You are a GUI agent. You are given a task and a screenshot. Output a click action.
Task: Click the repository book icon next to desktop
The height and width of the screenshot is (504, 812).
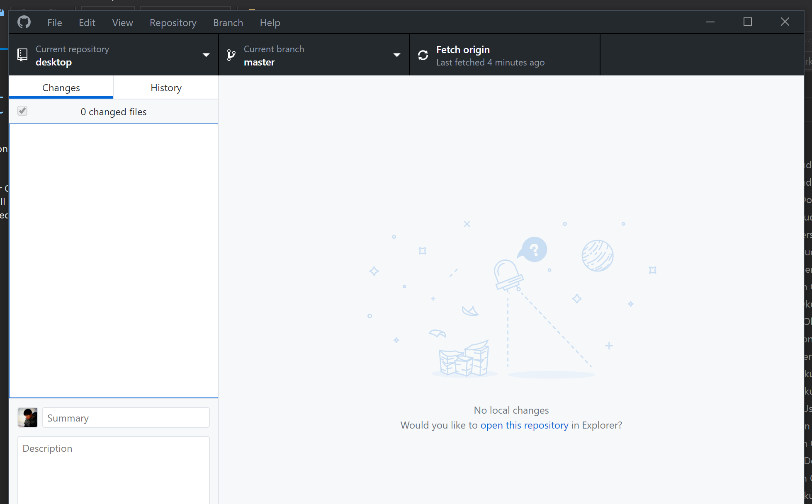point(22,55)
